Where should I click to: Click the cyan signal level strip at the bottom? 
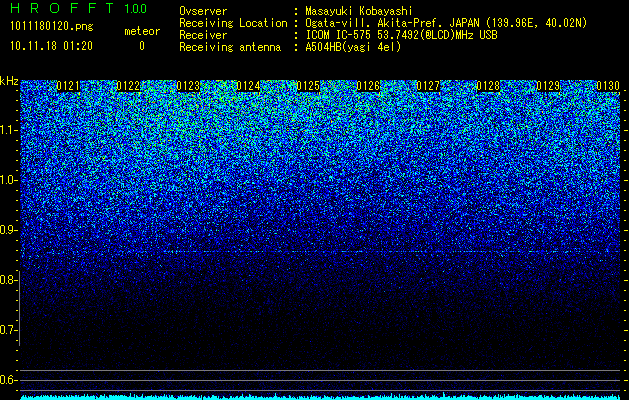coord(320,397)
